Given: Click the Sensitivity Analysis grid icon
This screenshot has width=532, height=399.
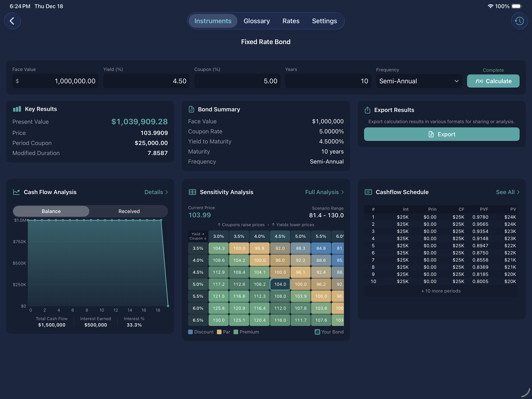Looking at the screenshot, I should [x=192, y=192].
